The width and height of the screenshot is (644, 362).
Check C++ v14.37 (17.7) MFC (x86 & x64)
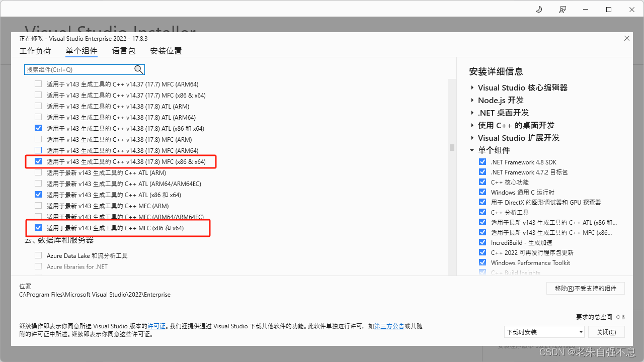[x=38, y=95]
